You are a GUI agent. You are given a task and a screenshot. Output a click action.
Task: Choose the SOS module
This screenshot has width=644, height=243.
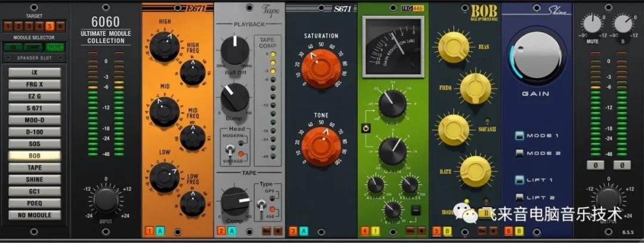point(35,144)
